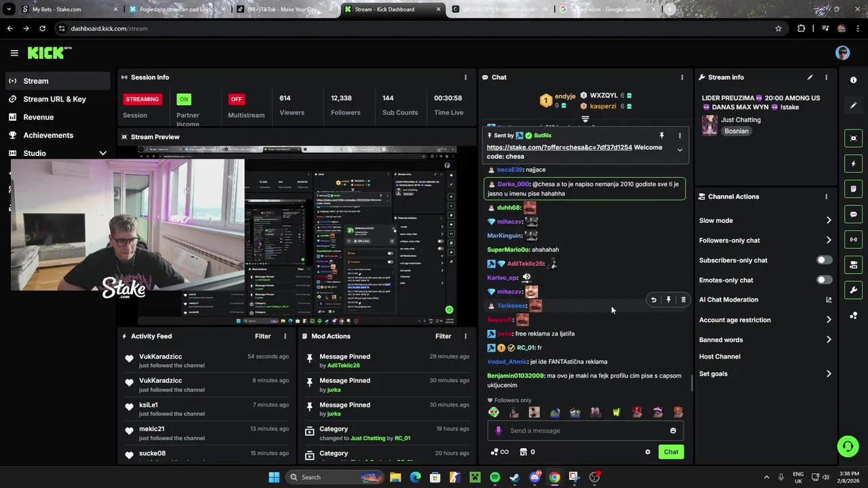
Task: Expand the Studio sidebar section
Action: coord(103,153)
